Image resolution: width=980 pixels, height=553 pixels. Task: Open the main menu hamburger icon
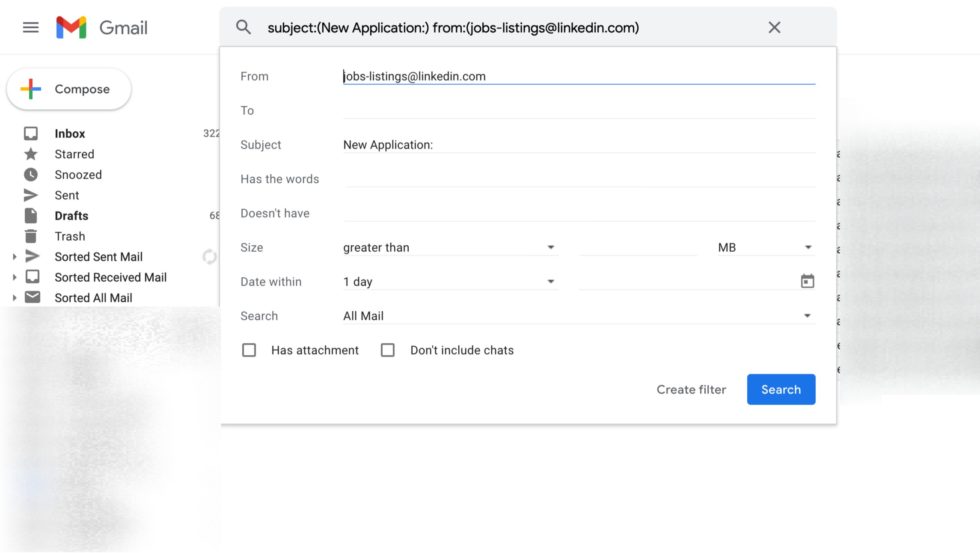(x=31, y=28)
